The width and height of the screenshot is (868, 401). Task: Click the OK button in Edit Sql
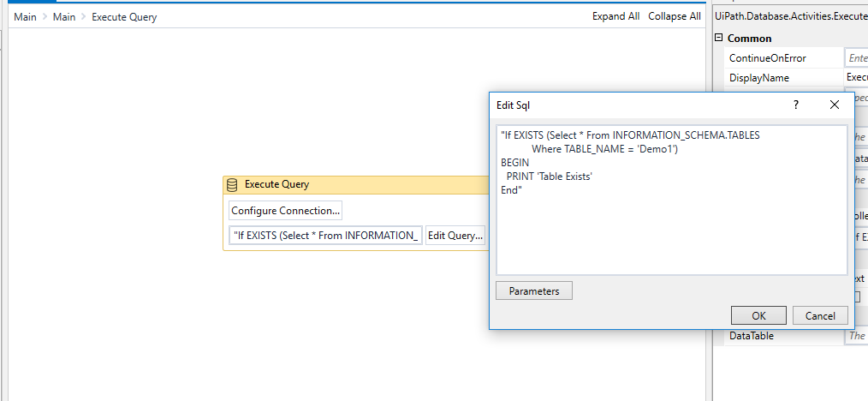(758, 315)
